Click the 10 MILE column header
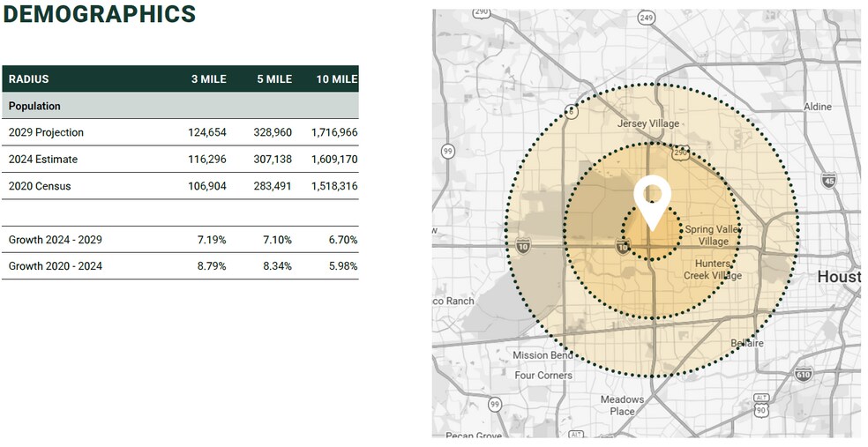Image resolution: width=868 pixels, height=447 pixels. pyautogui.click(x=336, y=79)
